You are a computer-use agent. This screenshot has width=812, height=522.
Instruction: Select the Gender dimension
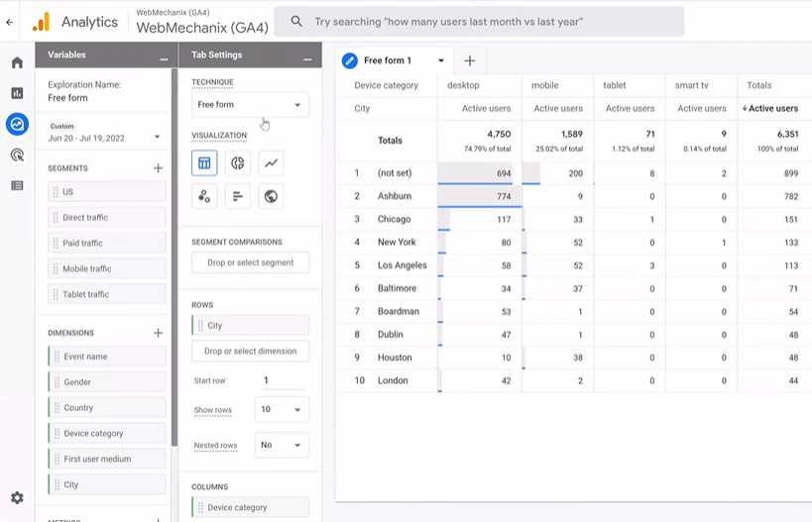[x=107, y=381]
